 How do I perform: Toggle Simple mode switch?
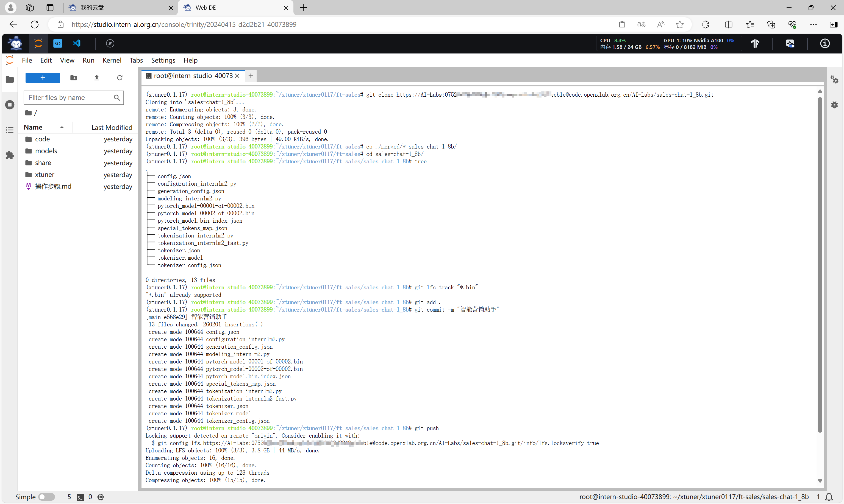[x=46, y=497]
